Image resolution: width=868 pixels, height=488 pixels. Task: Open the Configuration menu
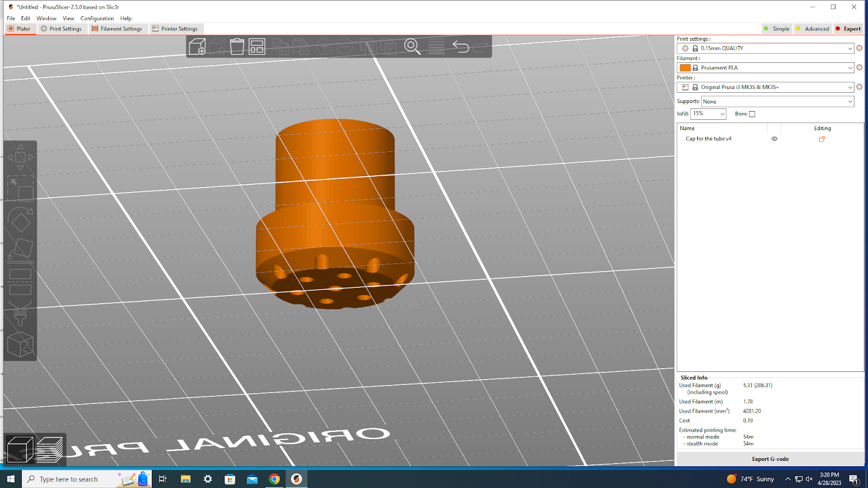97,18
